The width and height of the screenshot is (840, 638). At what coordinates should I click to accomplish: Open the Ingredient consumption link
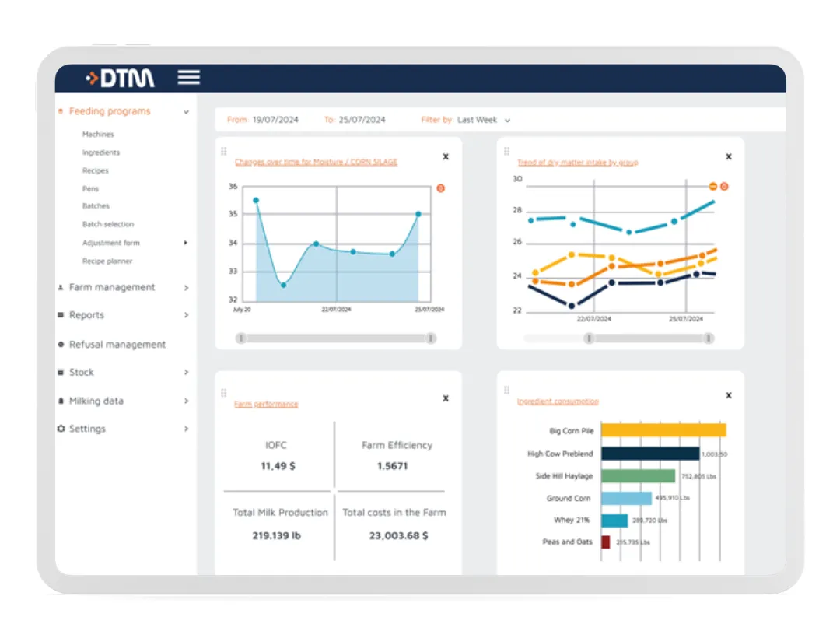557,401
